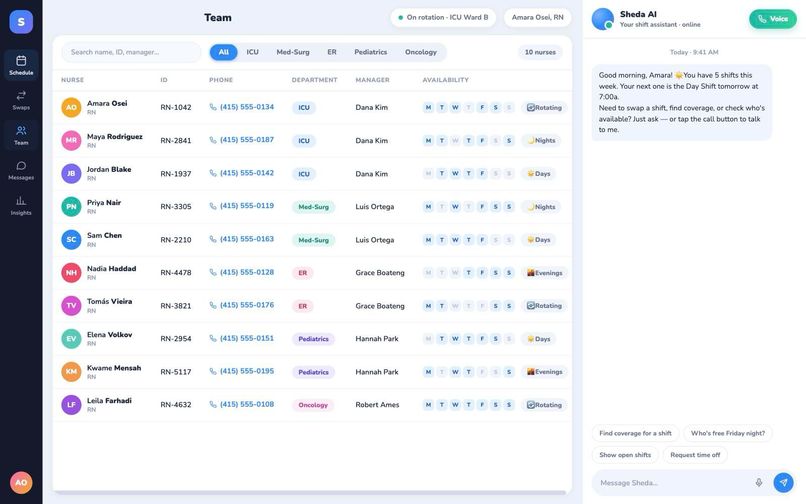Open Messages in the sidebar
Screen dimensions: 806x504
pos(21,170)
